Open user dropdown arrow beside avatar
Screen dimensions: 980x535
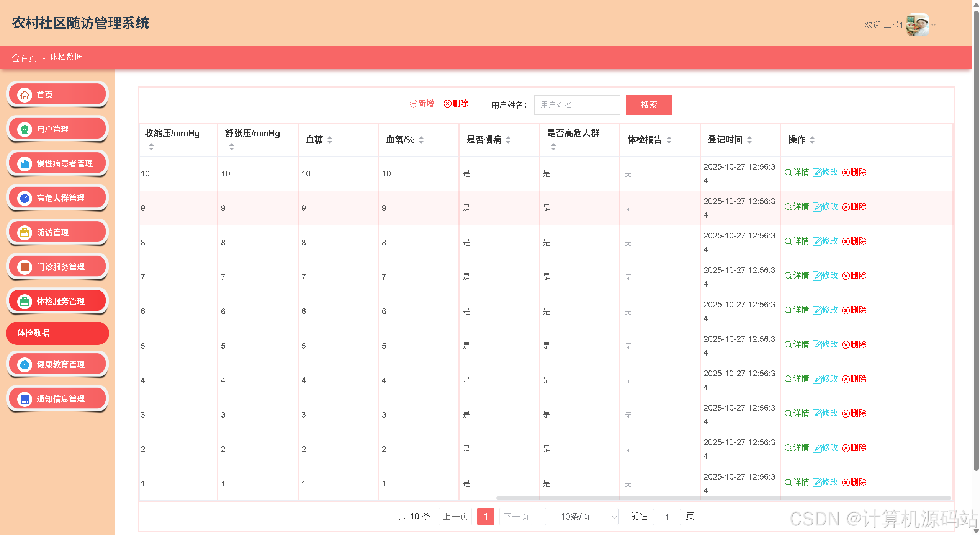click(x=933, y=25)
